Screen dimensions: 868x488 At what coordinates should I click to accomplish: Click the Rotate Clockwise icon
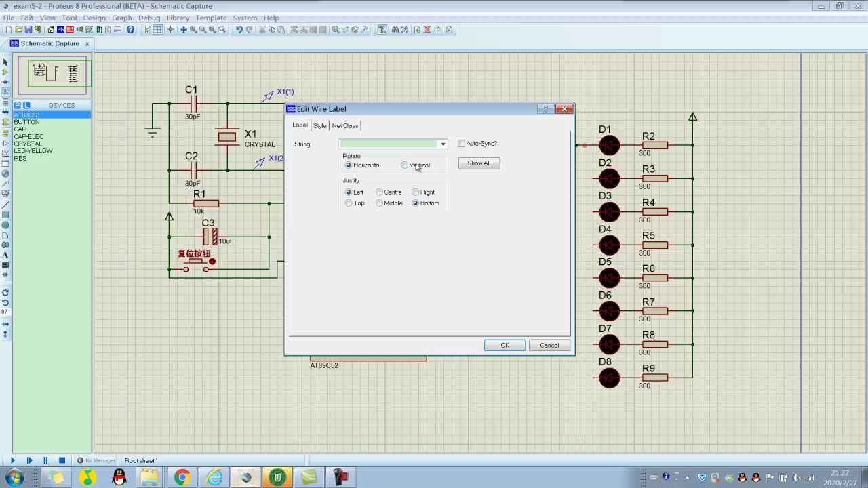(5, 293)
